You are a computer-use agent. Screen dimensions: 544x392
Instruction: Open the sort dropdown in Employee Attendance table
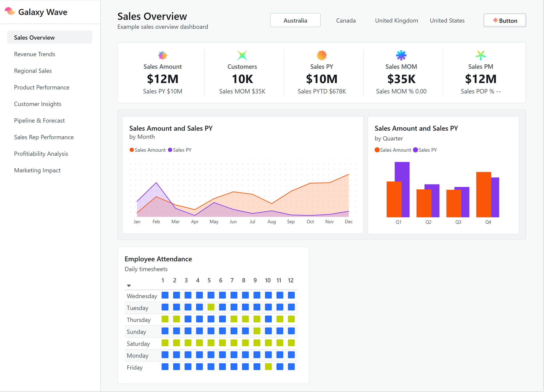(129, 285)
